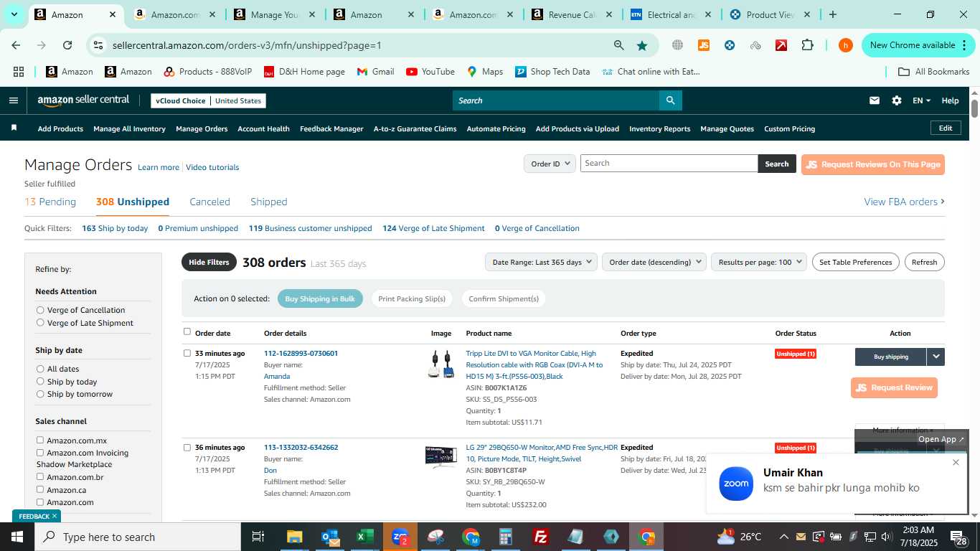Open the All Bookmarks folder
Screen dimensions: 980x551
click(934, 72)
